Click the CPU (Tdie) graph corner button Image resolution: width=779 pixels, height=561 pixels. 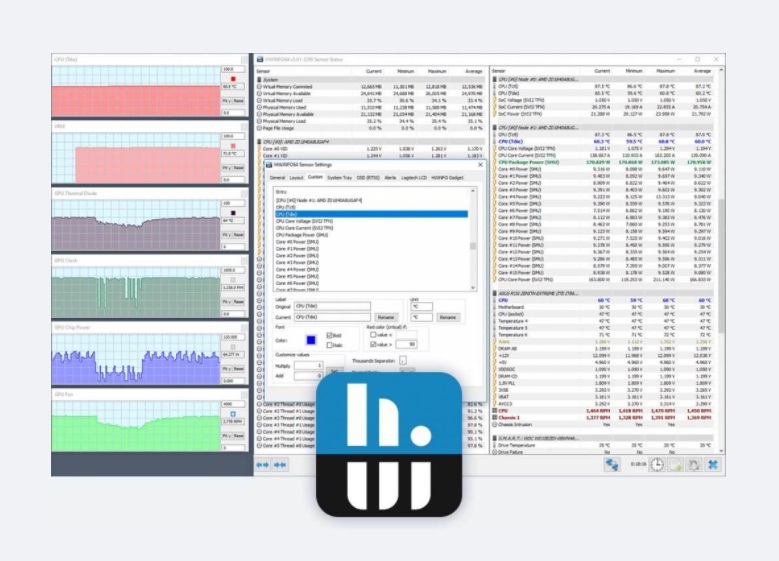244,60
